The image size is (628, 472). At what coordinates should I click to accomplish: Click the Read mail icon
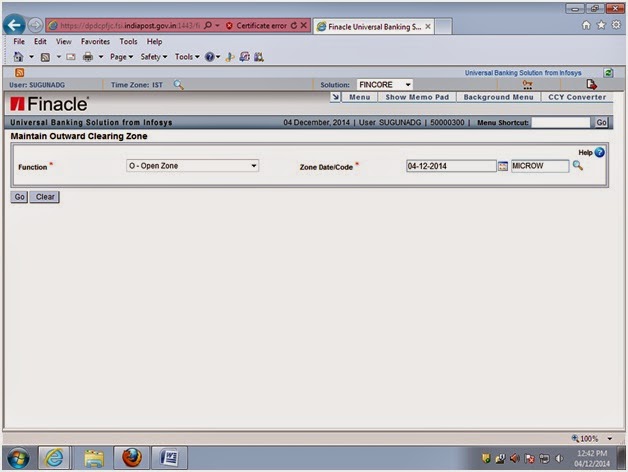pyautogui.click(x=71, y=57)
